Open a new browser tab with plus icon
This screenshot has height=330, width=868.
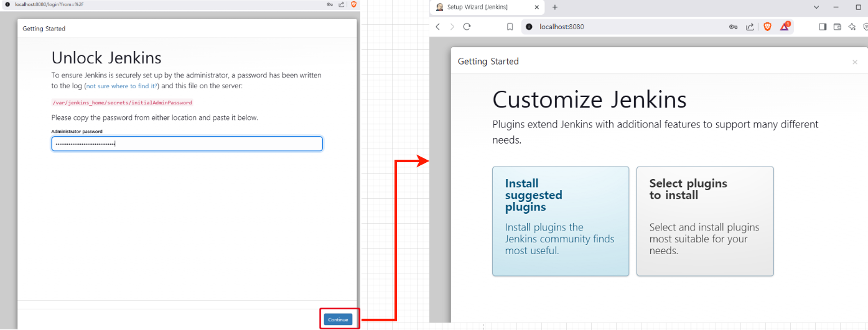(x=555, y=7)
